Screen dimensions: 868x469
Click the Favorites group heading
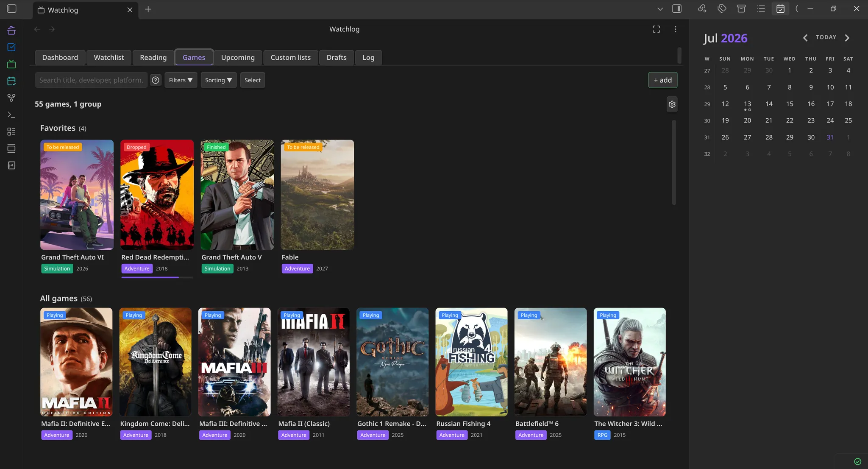[x=63, y=128]
